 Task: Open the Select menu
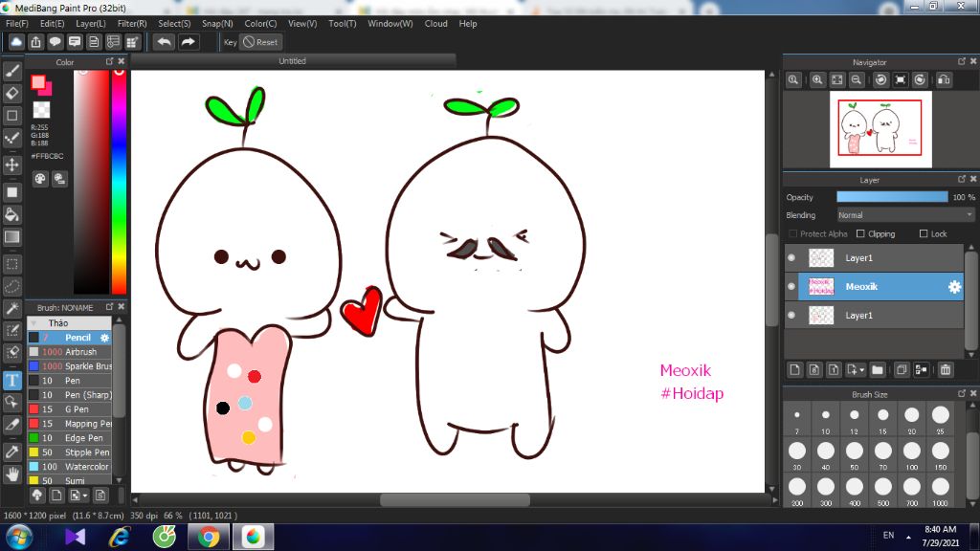[x=174, y=24]
